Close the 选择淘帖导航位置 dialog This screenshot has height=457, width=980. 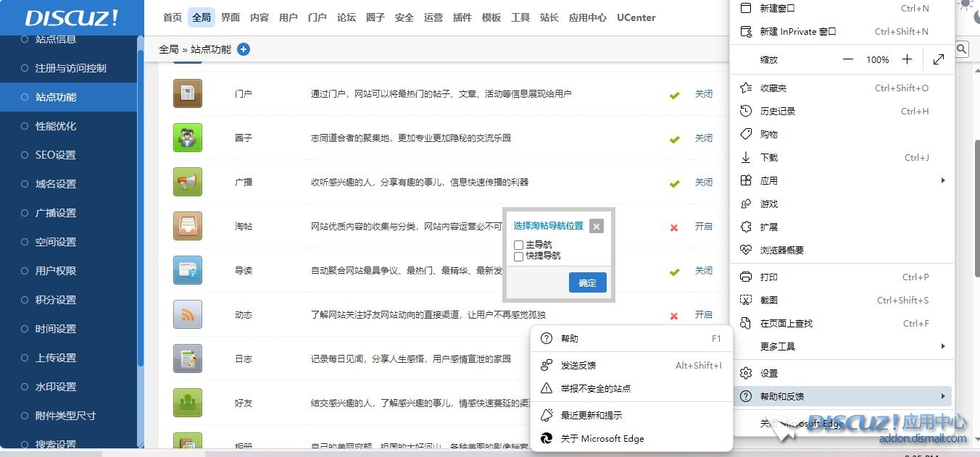pyautogui.click(x=596, y=226)
